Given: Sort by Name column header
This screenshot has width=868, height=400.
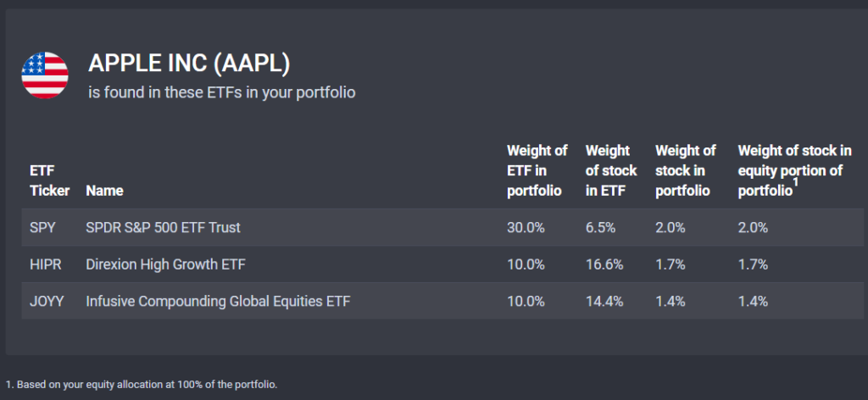Looking at the screenshot, I should tap(104, 191).
